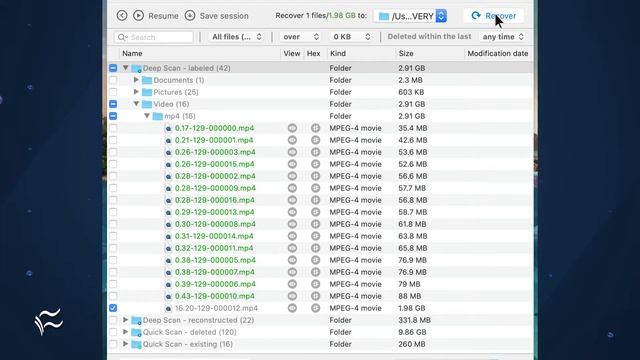Viewport: 640px width, 360px height.
Task: Click the Save session download icon
Action: (x=190, y=16)
